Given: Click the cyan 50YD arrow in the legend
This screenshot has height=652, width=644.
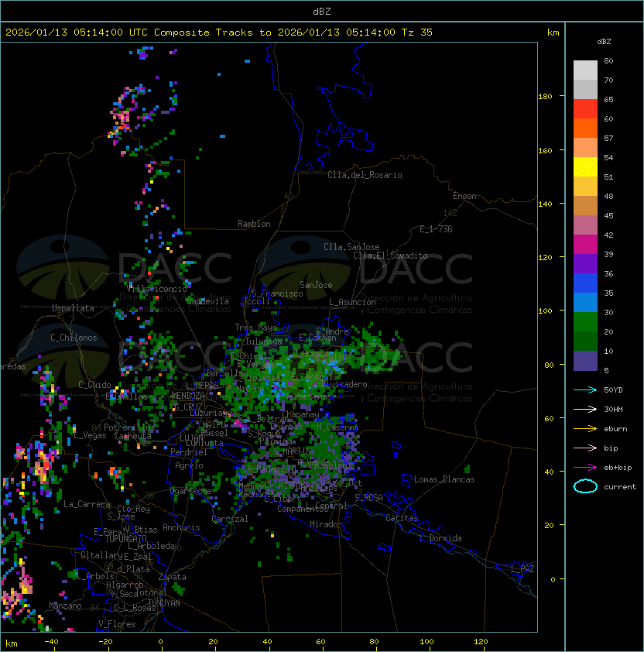Looking at the screenshot, I should click(x=585, y=390).
